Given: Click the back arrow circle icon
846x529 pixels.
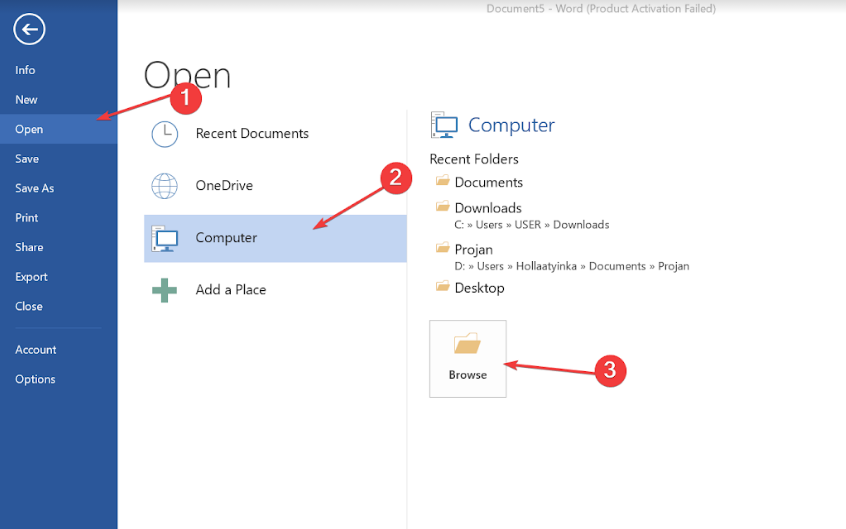Looking at the screenshot, I should pyautogui.click(x=29, y=29).
